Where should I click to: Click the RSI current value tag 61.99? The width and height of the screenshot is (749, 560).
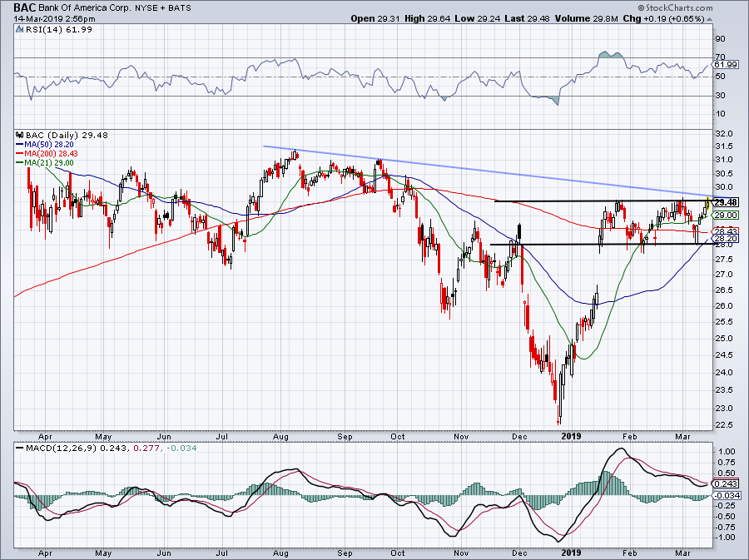pos(726,64)
